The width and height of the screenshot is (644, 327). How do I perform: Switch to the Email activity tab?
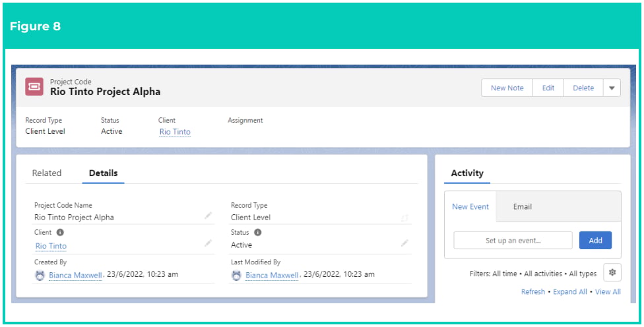(523, 206)
